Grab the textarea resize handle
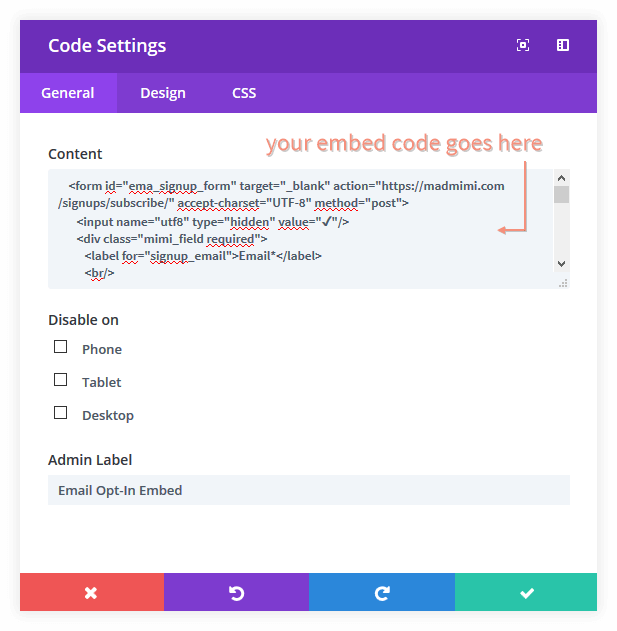 pos(563,283)
